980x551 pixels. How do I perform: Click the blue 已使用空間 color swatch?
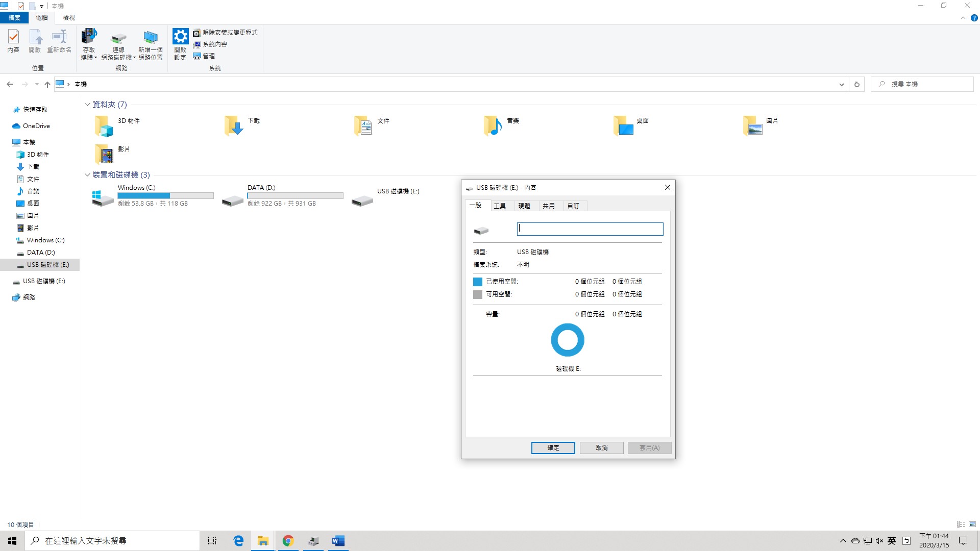(478, 282)
